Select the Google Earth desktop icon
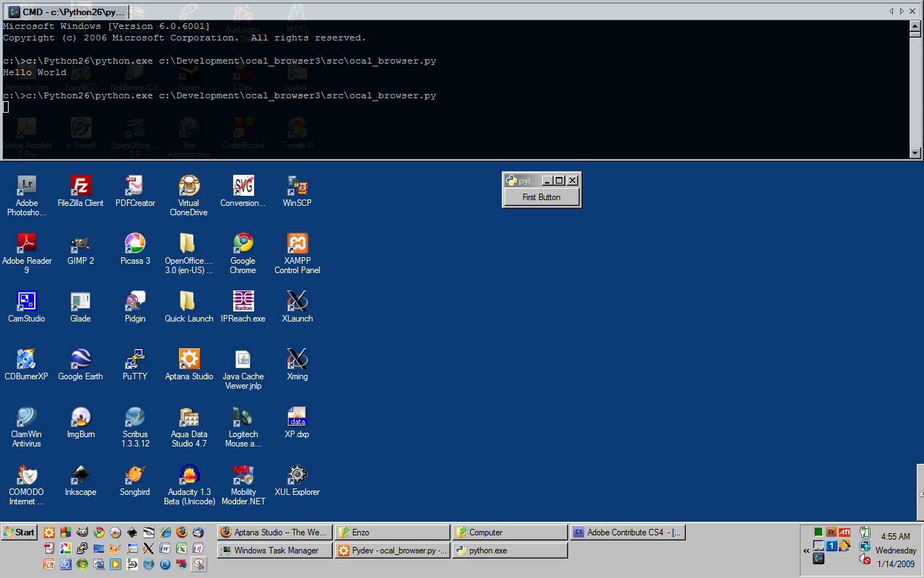Viewport: 924px width, 578px height. [x=81, y=365]
